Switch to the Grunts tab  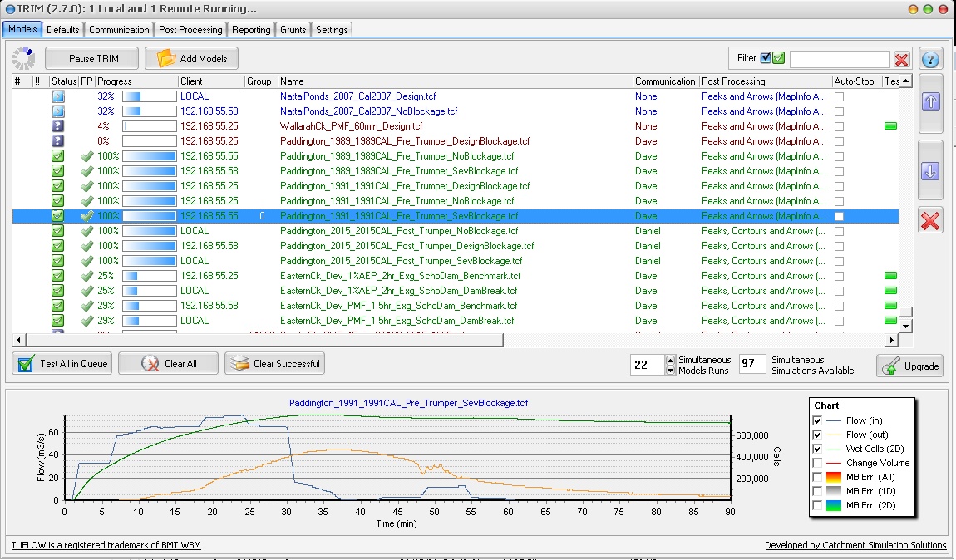[293, 29]
